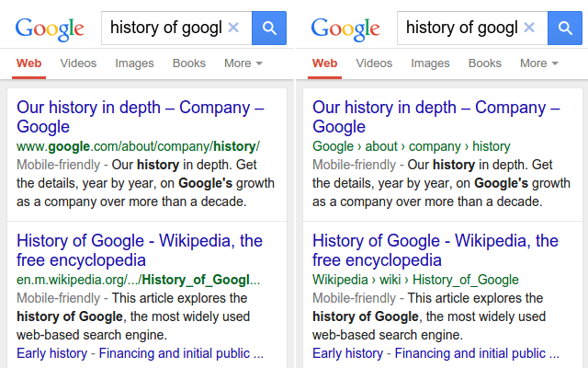Click the Google logo in right panel
The height and width of the screenshot is (368, 588).
(x=345, y=29)
